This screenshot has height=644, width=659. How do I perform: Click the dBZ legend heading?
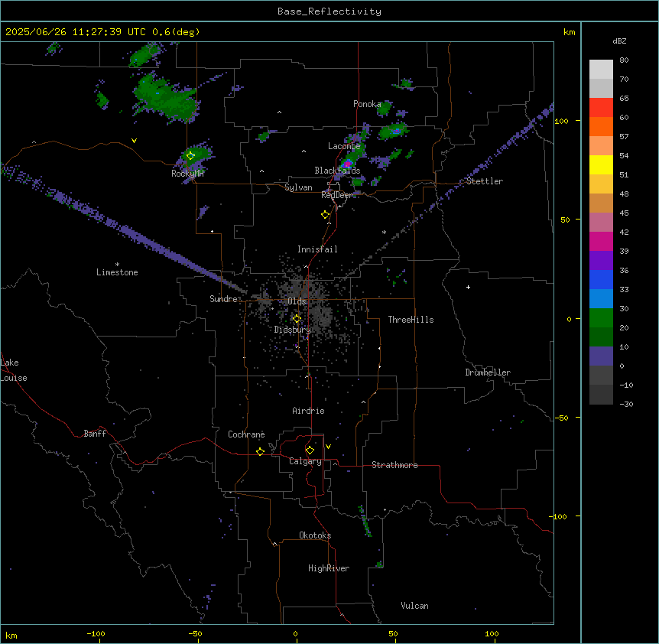tap(619, 41)
